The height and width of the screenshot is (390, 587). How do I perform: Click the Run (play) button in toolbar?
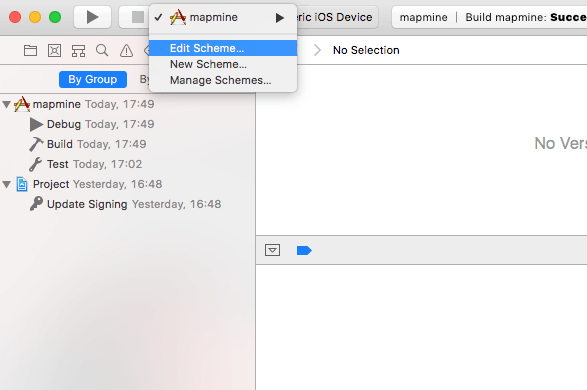point(92,17)
